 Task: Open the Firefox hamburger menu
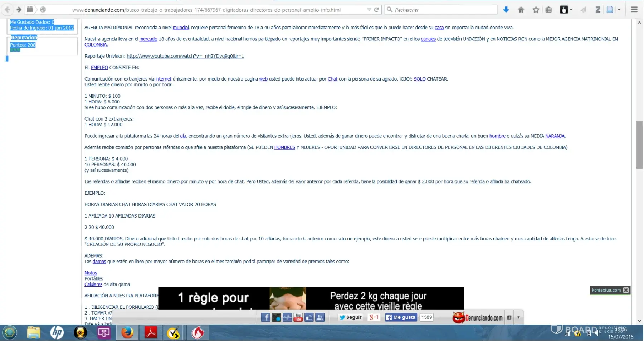click(634, 10)
